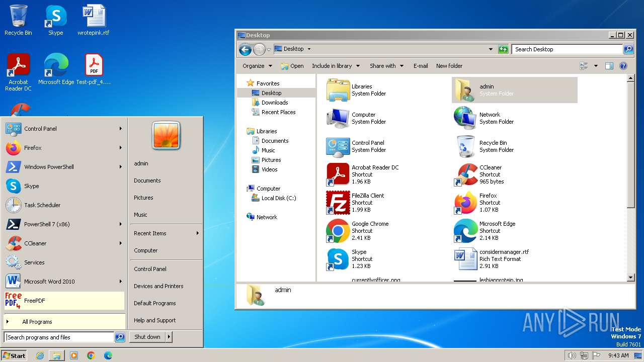
Task: Select Acrobat Reader DC shortcut in Explorer
Action: [x=362, y=174]
